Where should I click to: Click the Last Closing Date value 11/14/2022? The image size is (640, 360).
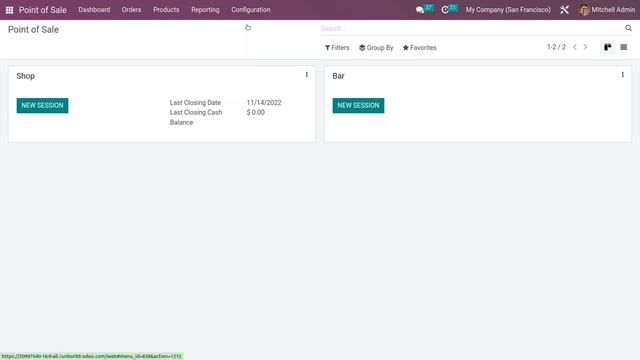264,103
